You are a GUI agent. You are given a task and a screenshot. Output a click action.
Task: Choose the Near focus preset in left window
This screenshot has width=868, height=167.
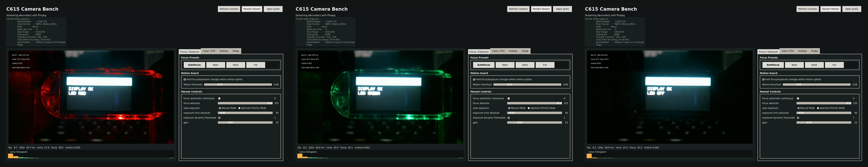[216, 65]
